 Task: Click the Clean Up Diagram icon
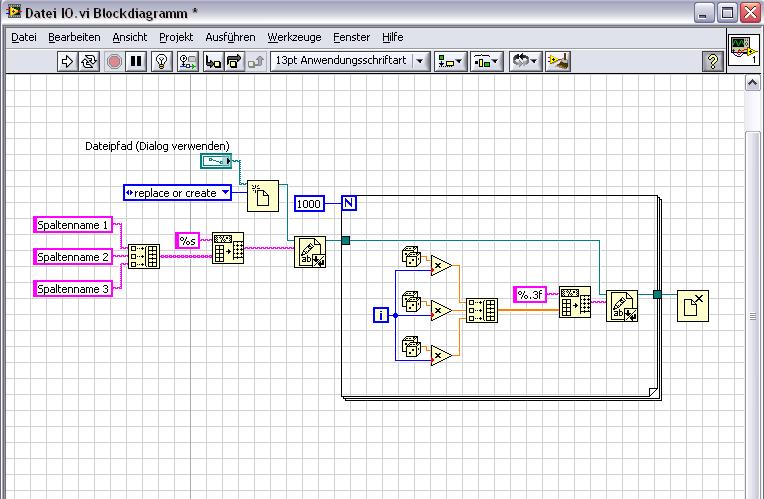point(558,61)
